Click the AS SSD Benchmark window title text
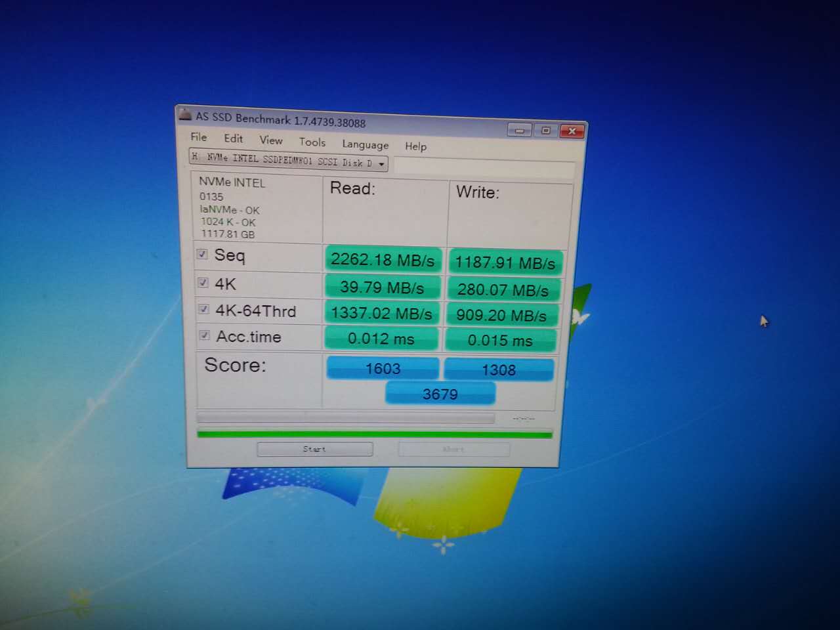Viewport: 840px width, 630px height. [x=281, y=120]
